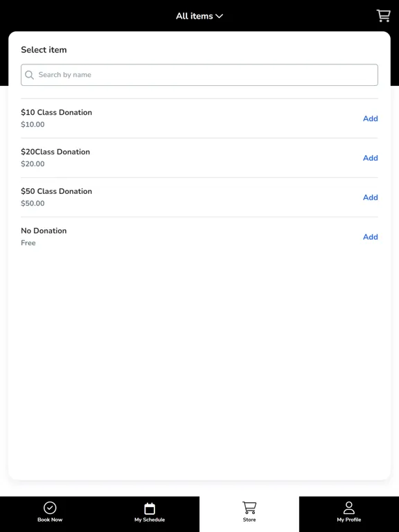
Task: Focus the Search by name field
Action: point(199,75)
